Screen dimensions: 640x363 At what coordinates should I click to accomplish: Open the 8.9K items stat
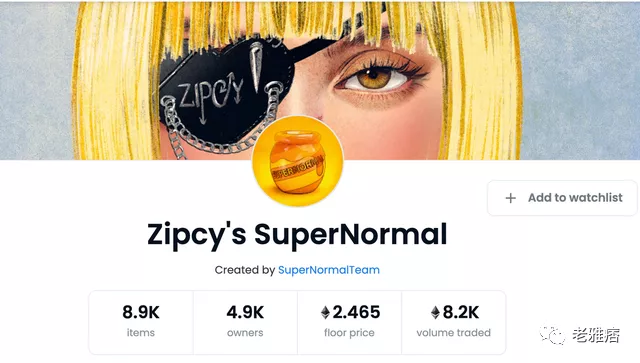pyautogui.click(x=141, y=322)
